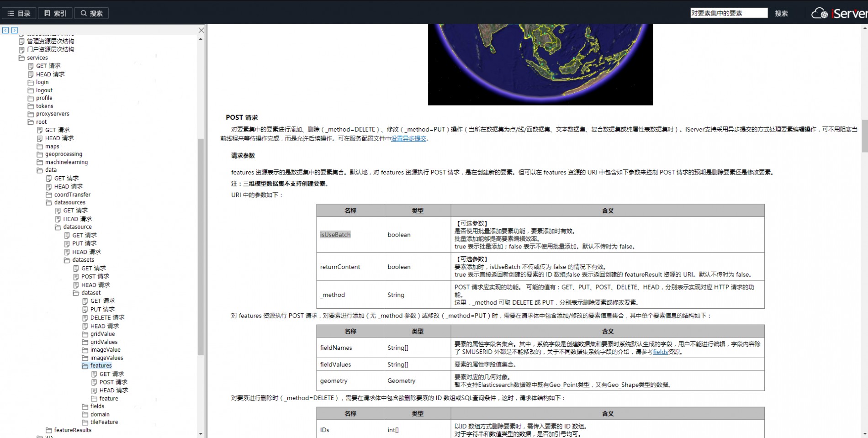Click the domain folder icon
The image size is (868, 438).
click(x=85, y=415)
